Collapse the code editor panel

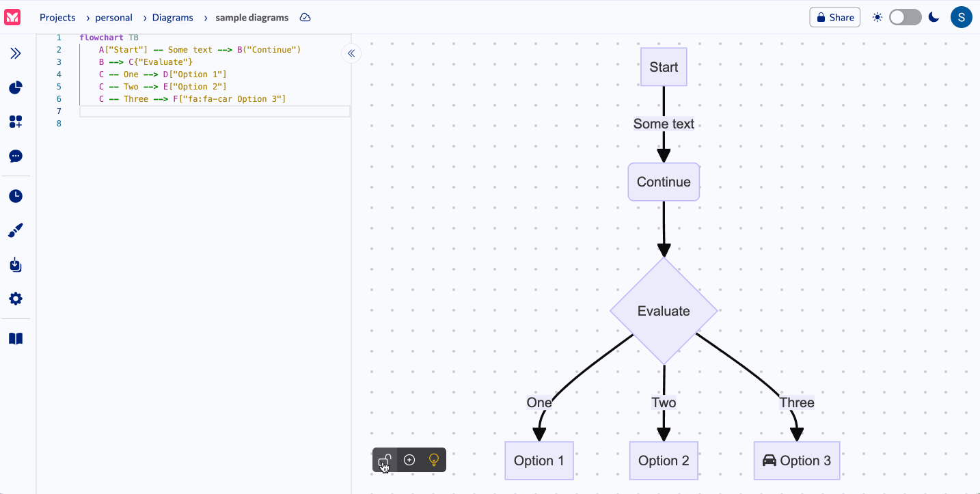coord(351,53)
